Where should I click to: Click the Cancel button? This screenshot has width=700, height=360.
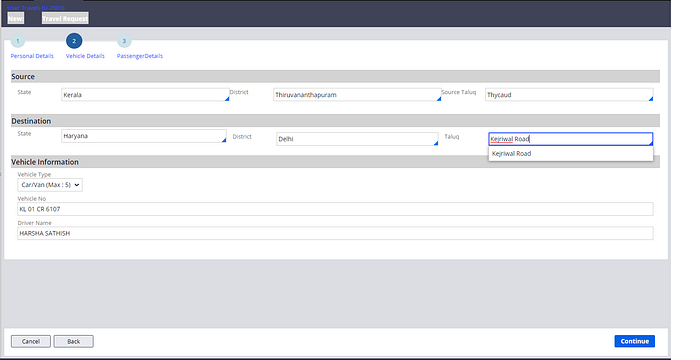31,341
